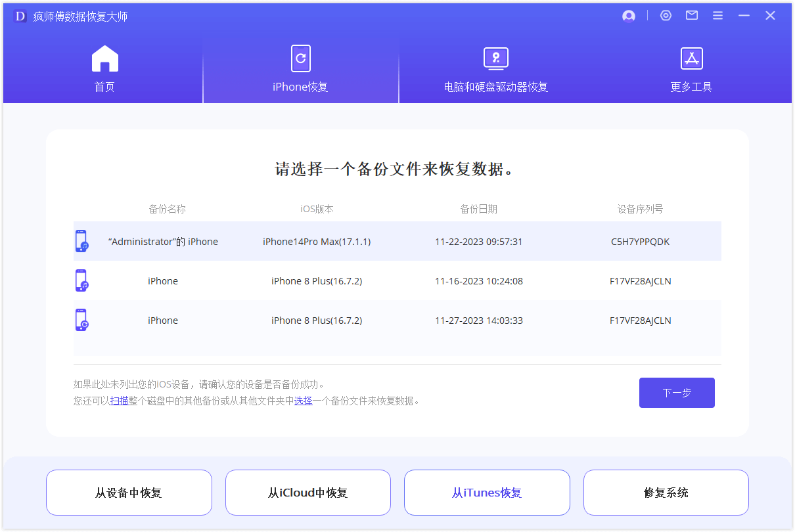Click the iOS版本 column header
Screen dimensions: 795x532
click(317, 209)
